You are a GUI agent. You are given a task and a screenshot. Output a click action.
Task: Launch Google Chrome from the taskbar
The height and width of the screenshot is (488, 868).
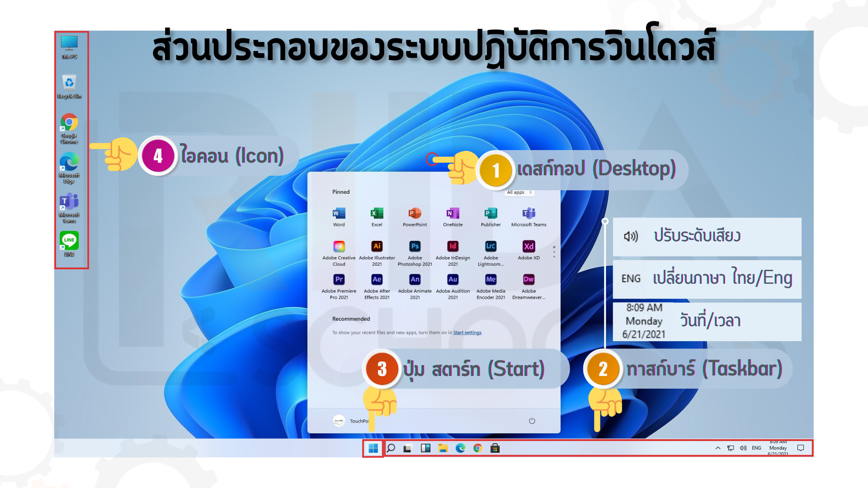[478, 448]
